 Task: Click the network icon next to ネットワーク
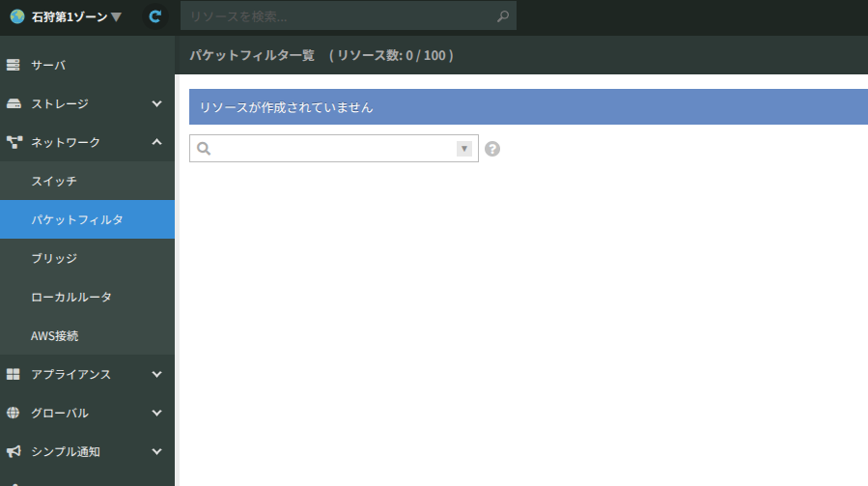tap(14, 142)
